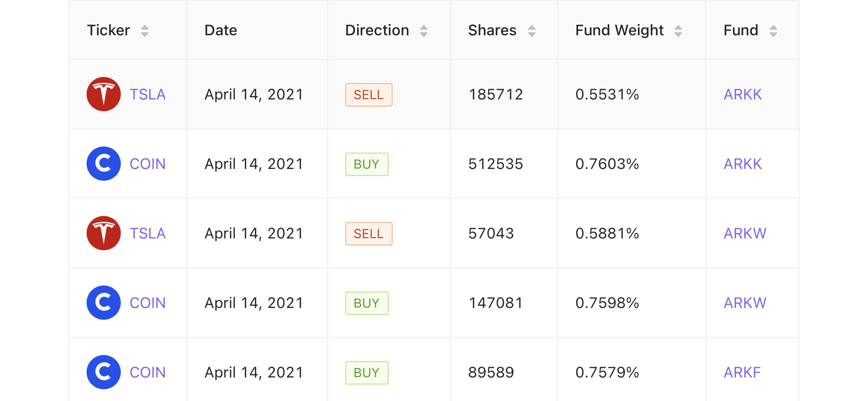The height and width of the screenshot is (401, 868).
Task: Sort the table by Ticker column arrows
Action: [145, 31]
